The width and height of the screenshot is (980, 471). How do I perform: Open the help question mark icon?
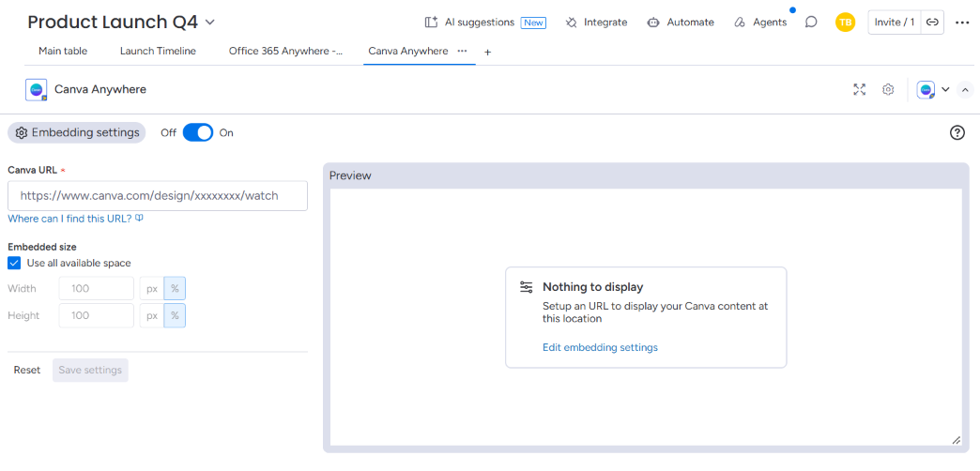957,132
